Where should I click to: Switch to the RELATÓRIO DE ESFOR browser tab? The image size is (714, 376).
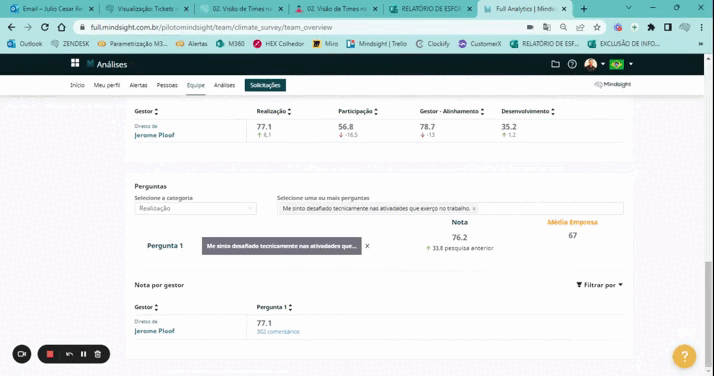point(430,9)
